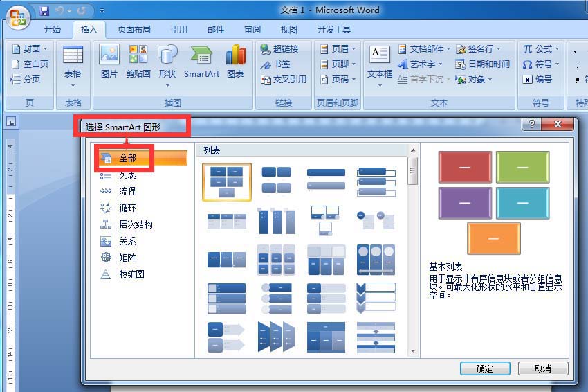Open the footer (页脚) dropdown
Screen dimensions: 588x392
[x=338, y=64]
